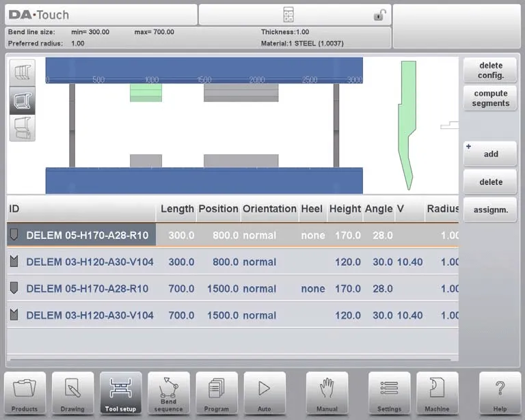Image resolution: width=525 pixels, height=420 pixels.
Task: Click the green punch in the setup view
Action: tap(146, 93)
